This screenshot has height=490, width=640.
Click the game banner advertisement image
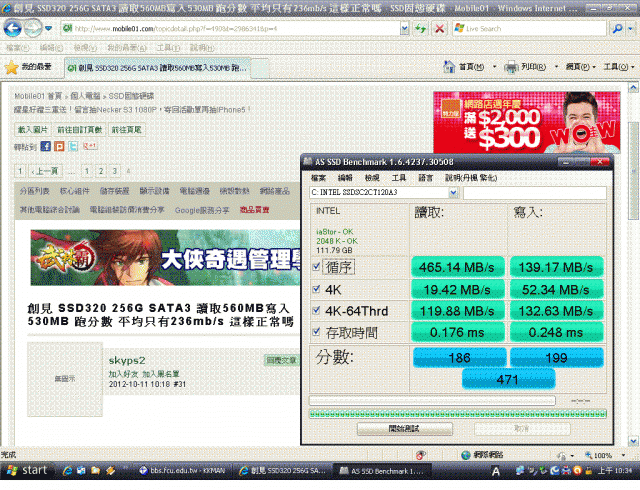click(165, 258)
